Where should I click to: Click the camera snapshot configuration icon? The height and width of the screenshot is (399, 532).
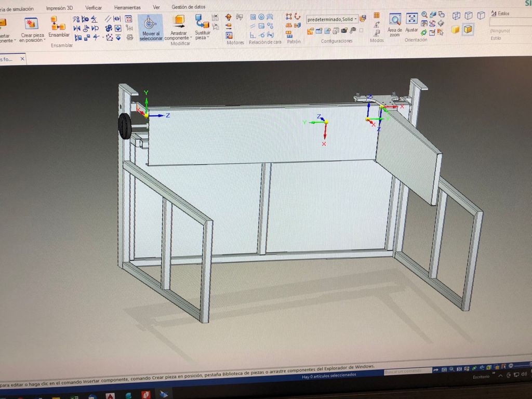pos(344,31)
